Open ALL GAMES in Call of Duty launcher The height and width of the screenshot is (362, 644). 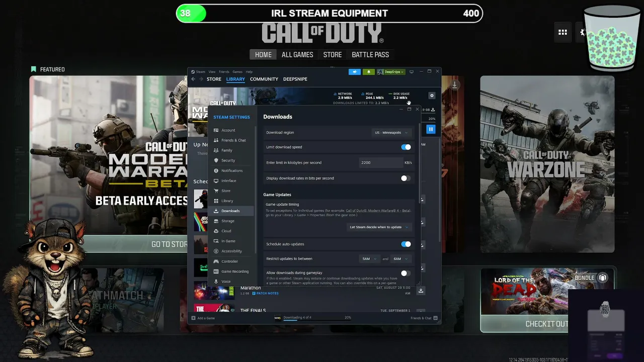297,55
